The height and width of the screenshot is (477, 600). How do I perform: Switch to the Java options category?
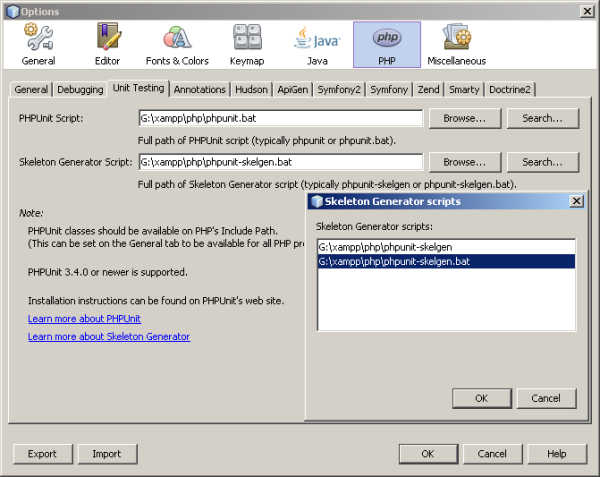(x=317, y=45)
